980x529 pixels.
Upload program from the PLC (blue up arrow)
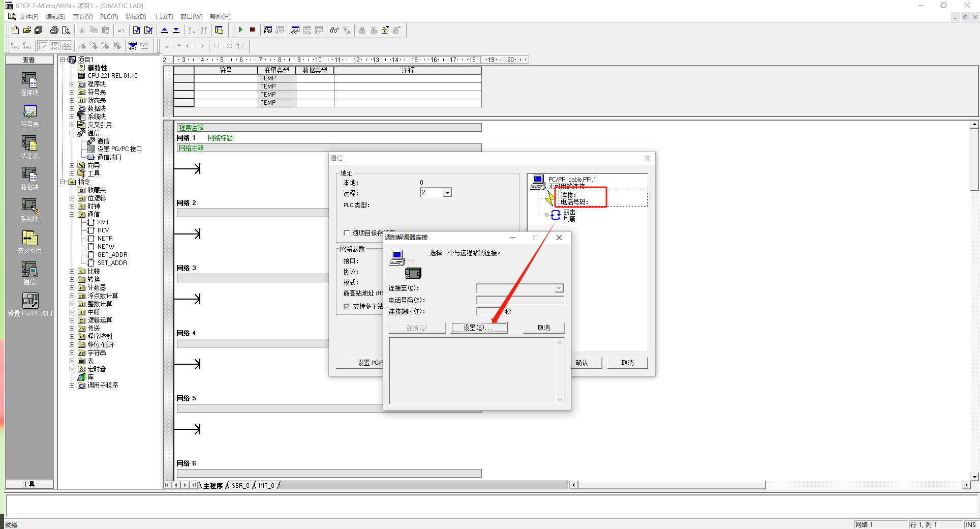click(x=164, y=30)
